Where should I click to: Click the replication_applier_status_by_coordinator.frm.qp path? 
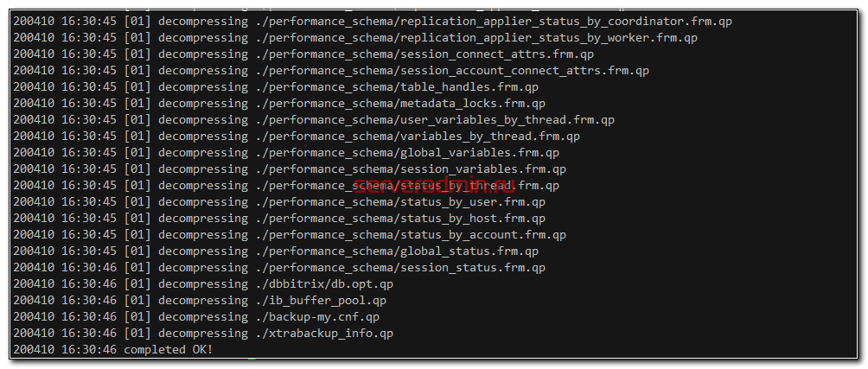[494, 22]
